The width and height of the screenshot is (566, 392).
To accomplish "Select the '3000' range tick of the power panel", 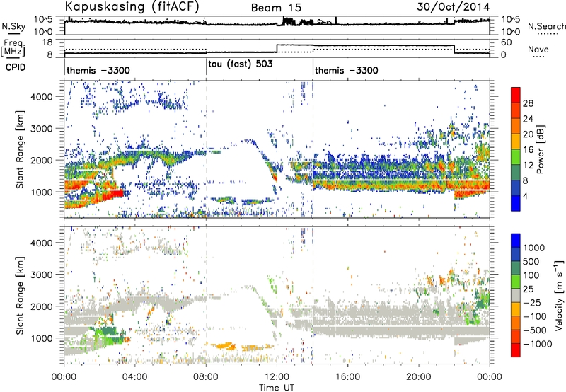I will point(41,128).
